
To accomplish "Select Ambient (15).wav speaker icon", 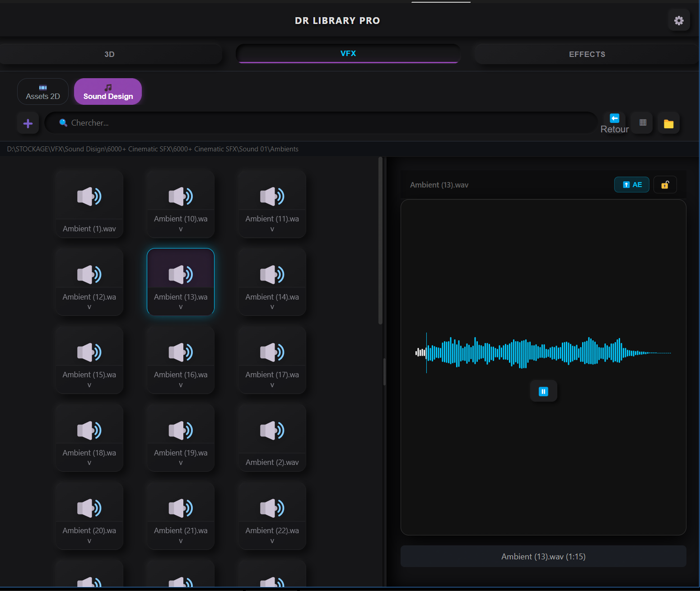I will coord(89,352).
